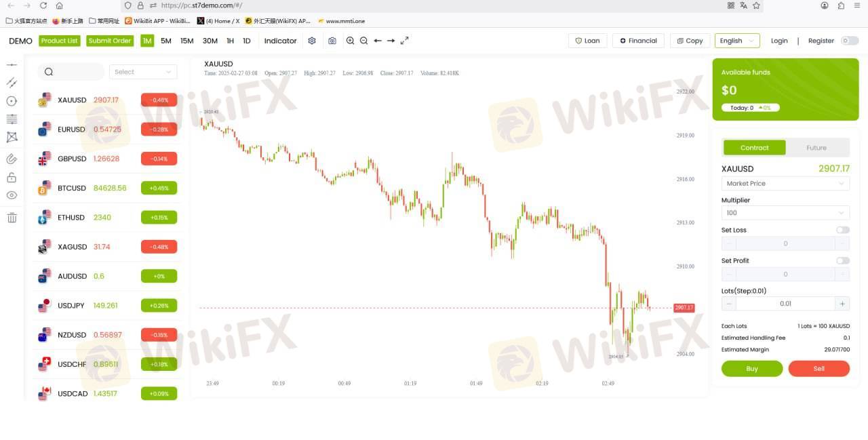868x440 pixels.
Task: Click the red Sell button
Action: click(x=819, y=369)
